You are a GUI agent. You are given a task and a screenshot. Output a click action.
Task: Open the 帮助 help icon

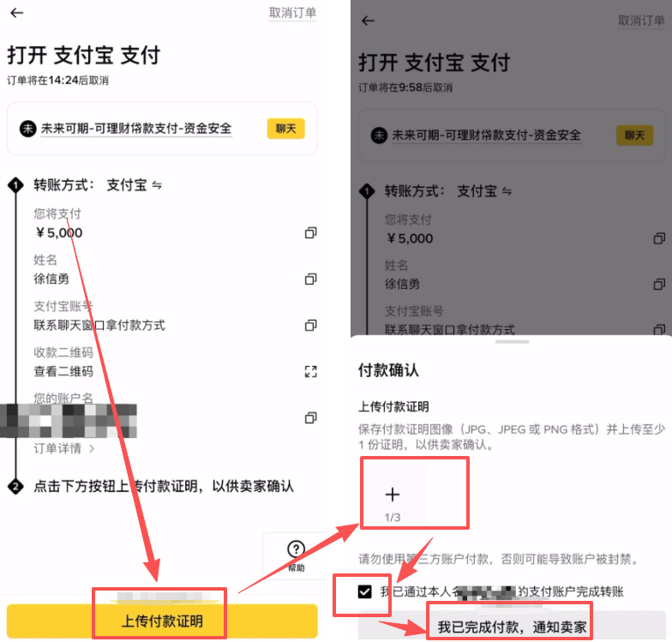tap(297, 555)
